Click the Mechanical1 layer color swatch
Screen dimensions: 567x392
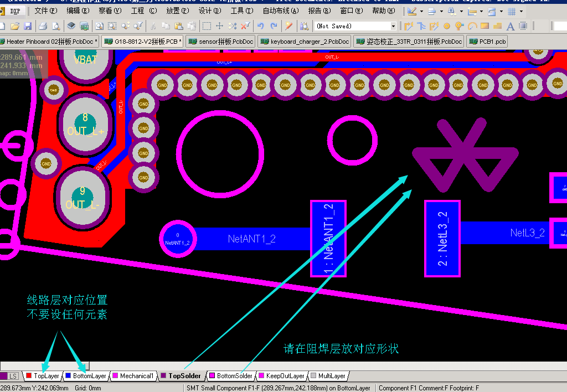(x=116, y=376)
